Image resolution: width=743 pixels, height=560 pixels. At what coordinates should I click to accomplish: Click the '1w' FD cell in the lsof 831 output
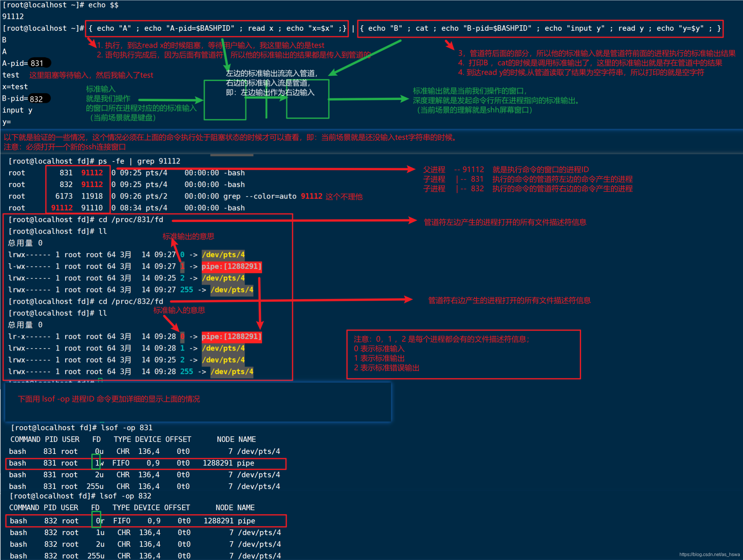click(x=99, y=463)
